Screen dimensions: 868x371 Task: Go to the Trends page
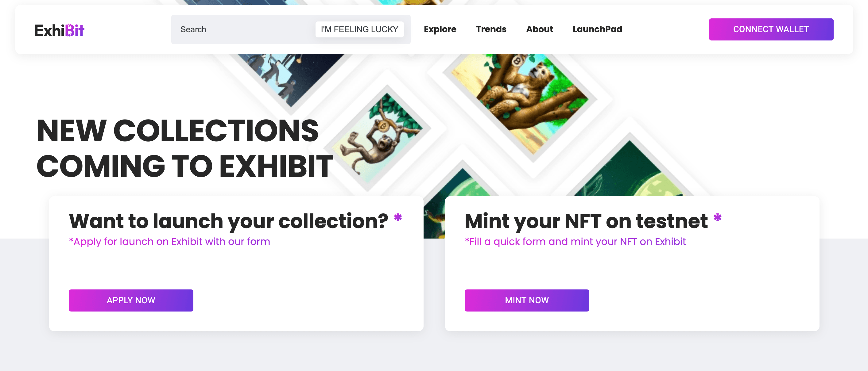tap(491, 29)
